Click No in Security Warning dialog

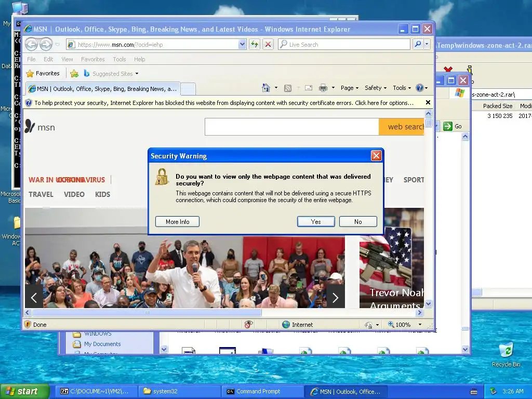point(358,221)
